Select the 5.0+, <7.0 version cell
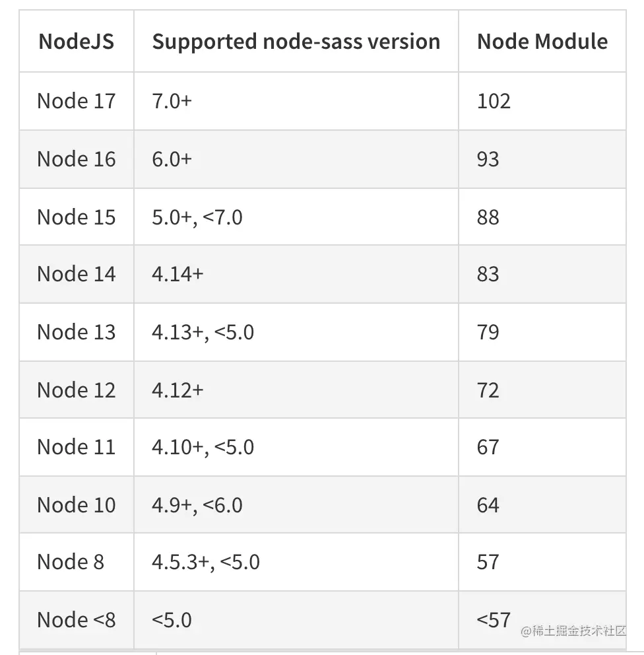The width and height of the screenshot is (644, 655). [197, 217]
